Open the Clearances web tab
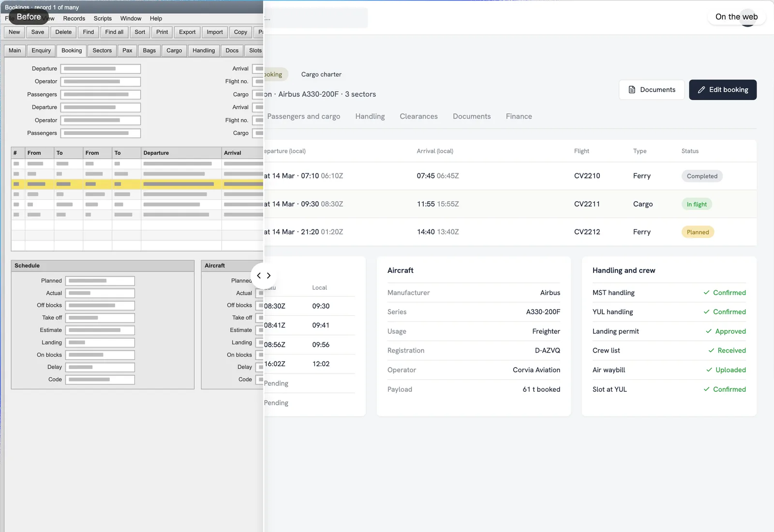This screenshot has height=532, width=774. pyautogui.click(x=418, y=117)
